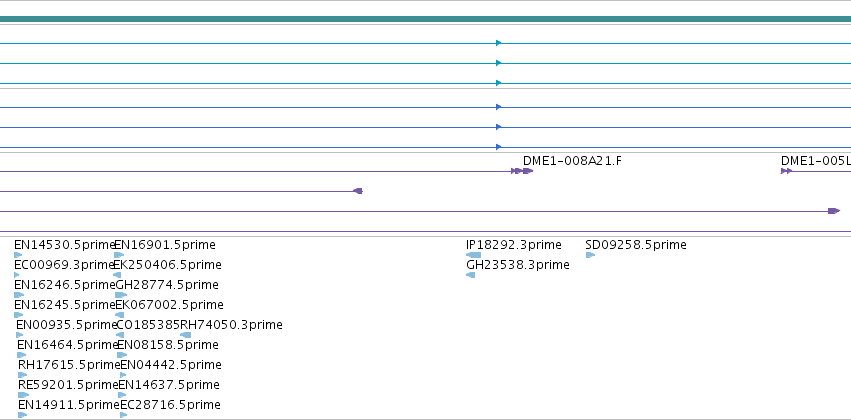Click the double arrow glyph under DME1-005L
Image resolution: width=851 pixels, height=420 pixels.
pyautogui.click(x=786, y=171)
